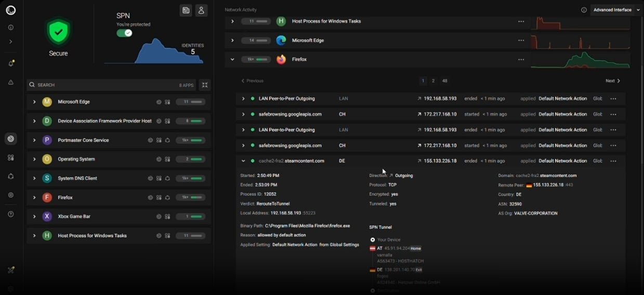
Task: Select connections page 1
Action: [x=423, y=81]
